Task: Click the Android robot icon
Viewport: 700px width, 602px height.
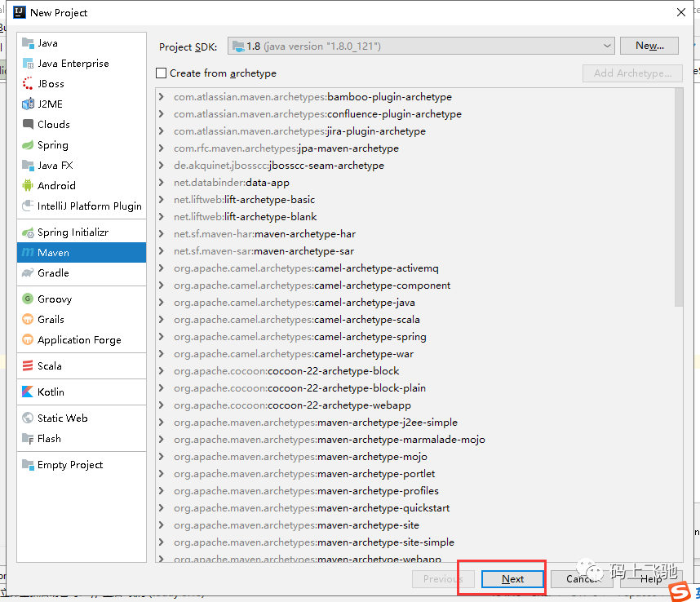Action: tap(28, 185)
